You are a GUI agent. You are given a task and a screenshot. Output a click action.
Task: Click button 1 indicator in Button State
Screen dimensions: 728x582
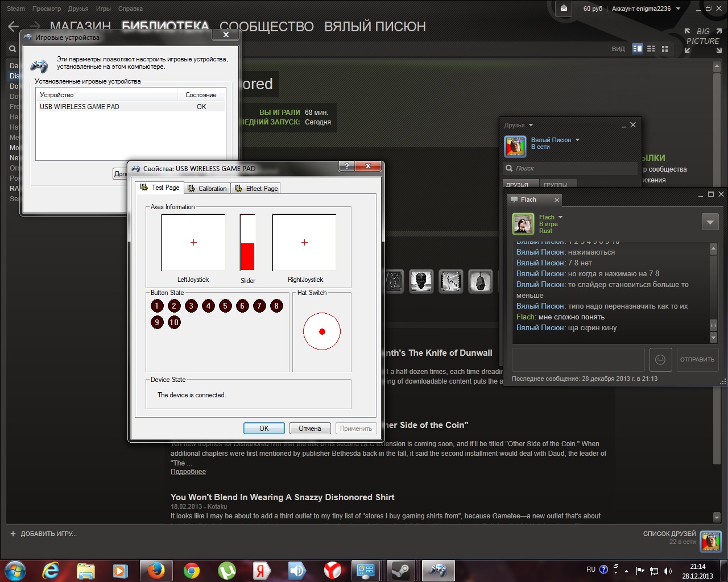coord(157,306)
